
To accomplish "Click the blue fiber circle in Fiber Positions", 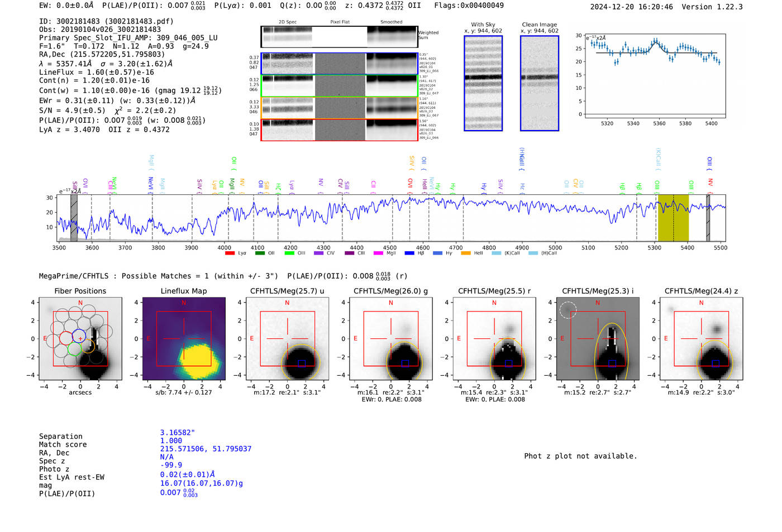I will coord(79,337).
